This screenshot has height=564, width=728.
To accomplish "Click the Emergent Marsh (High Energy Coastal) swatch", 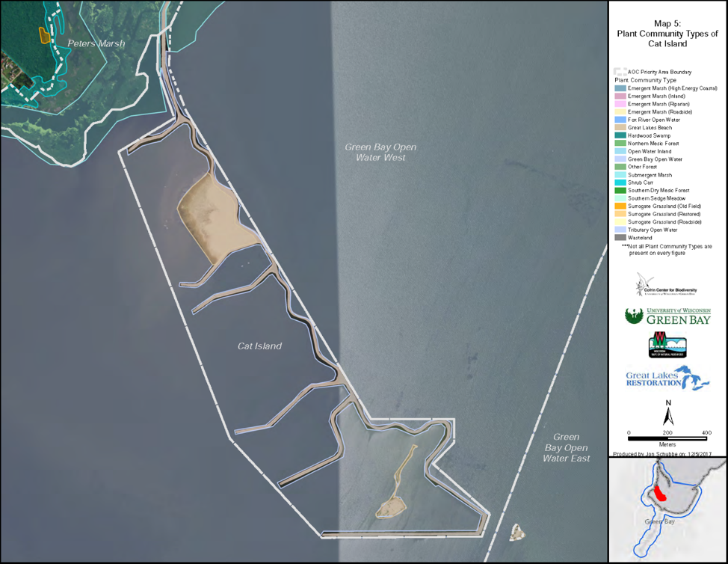I will click(620, 88).
